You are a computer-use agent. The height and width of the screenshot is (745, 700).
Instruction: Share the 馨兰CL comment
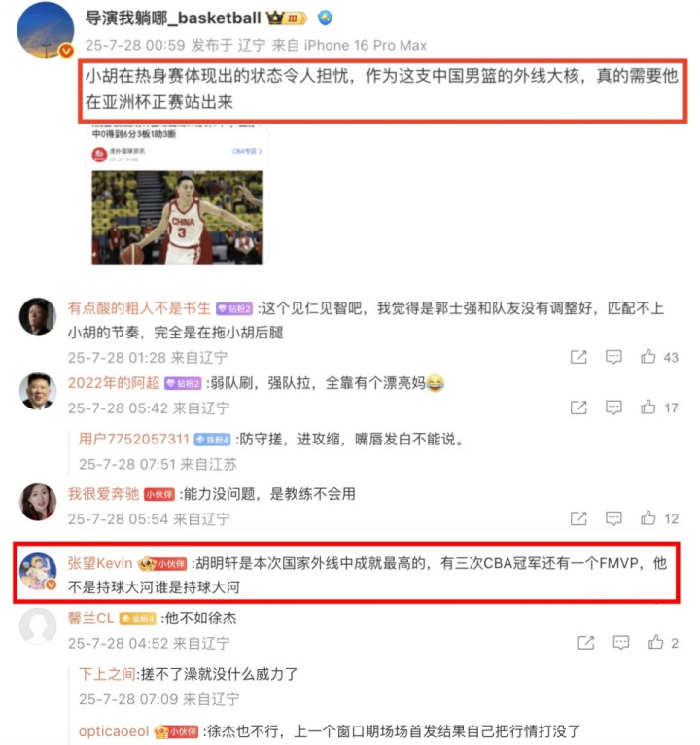click(586, 643)
